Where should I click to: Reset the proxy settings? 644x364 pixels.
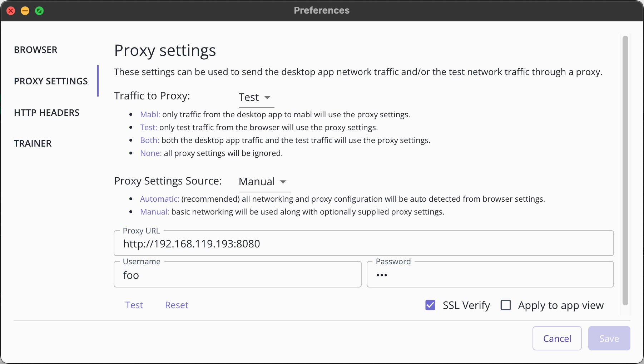point(177,305)
